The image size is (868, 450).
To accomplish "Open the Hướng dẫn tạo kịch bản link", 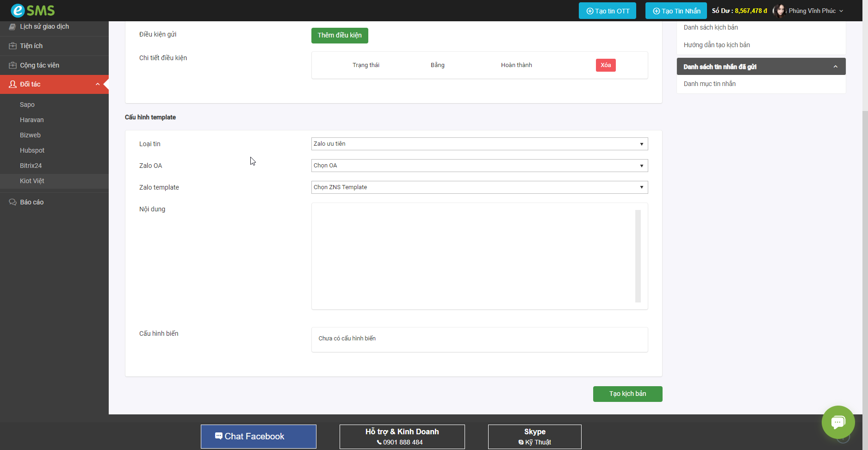I will (x=717, y=45).
